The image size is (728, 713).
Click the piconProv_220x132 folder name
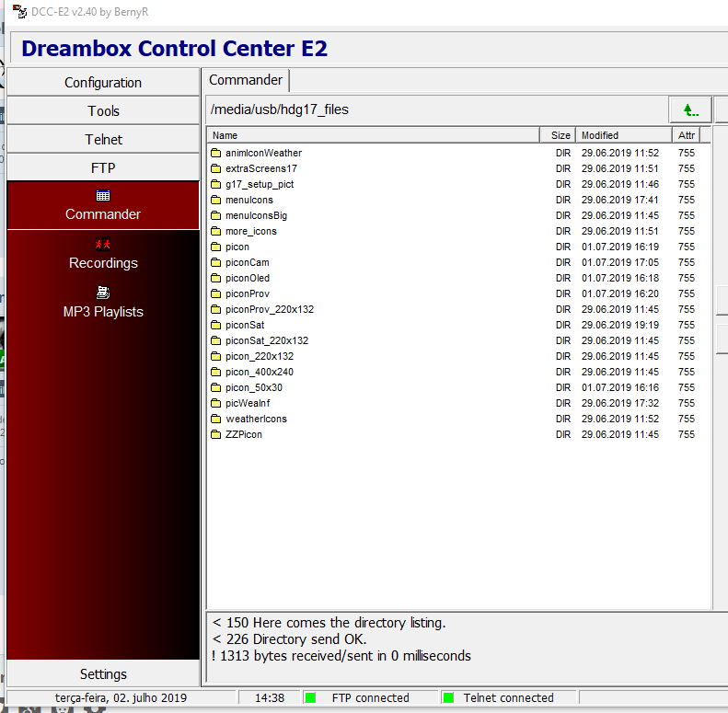coord(270,309)
